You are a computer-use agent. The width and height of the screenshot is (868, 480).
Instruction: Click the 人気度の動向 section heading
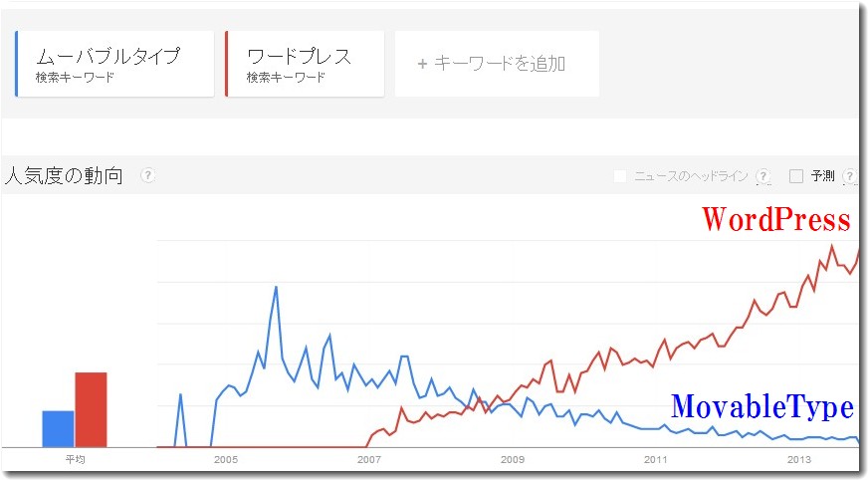point(65,177)
